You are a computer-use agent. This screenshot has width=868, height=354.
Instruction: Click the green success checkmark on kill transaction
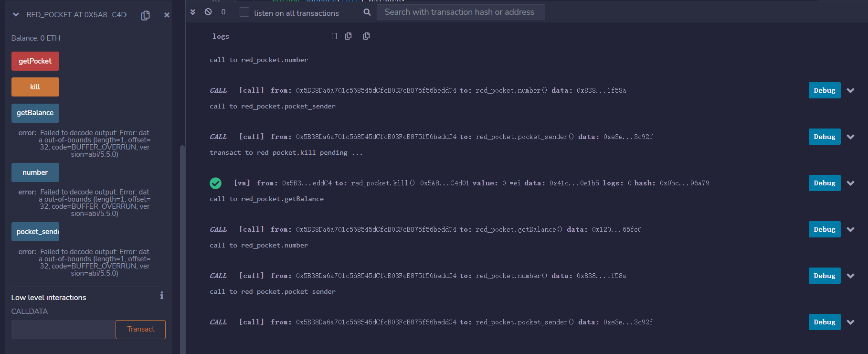click(x=215, y=183)
